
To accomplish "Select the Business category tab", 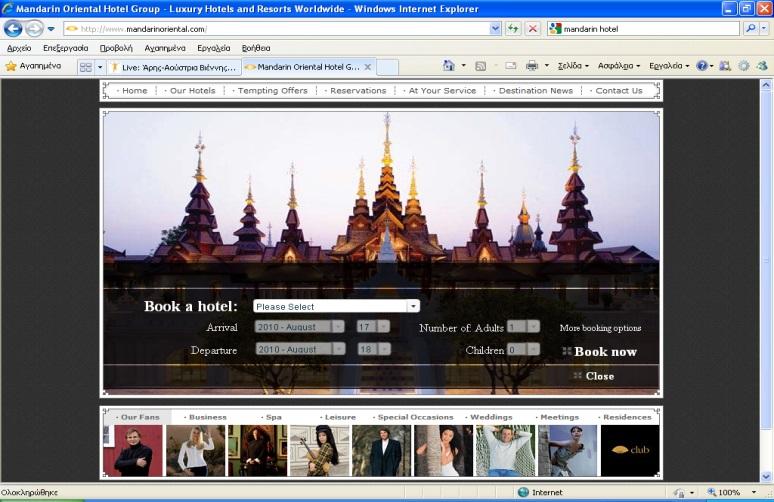I will 207,417.
